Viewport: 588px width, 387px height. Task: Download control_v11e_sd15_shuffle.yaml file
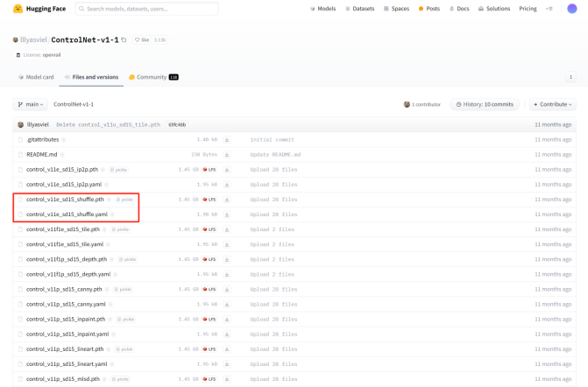pyautogui.click(x=227, y=215)
